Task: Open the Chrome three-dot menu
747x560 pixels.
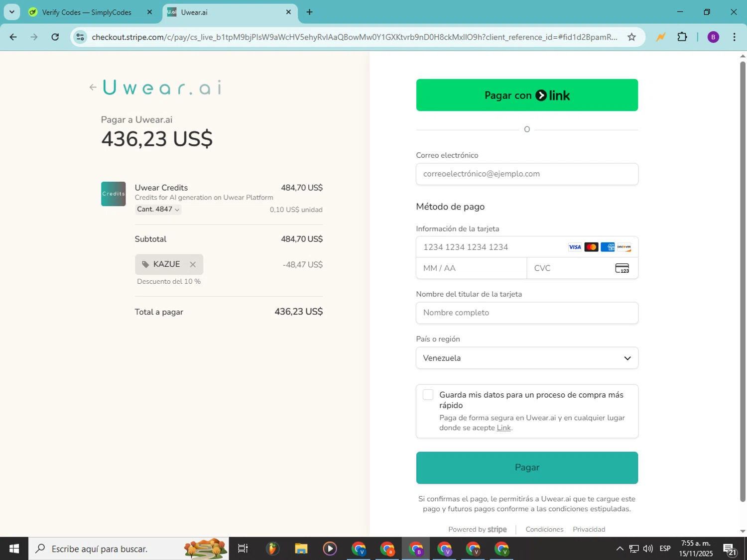Action: [x=734, y=37]
